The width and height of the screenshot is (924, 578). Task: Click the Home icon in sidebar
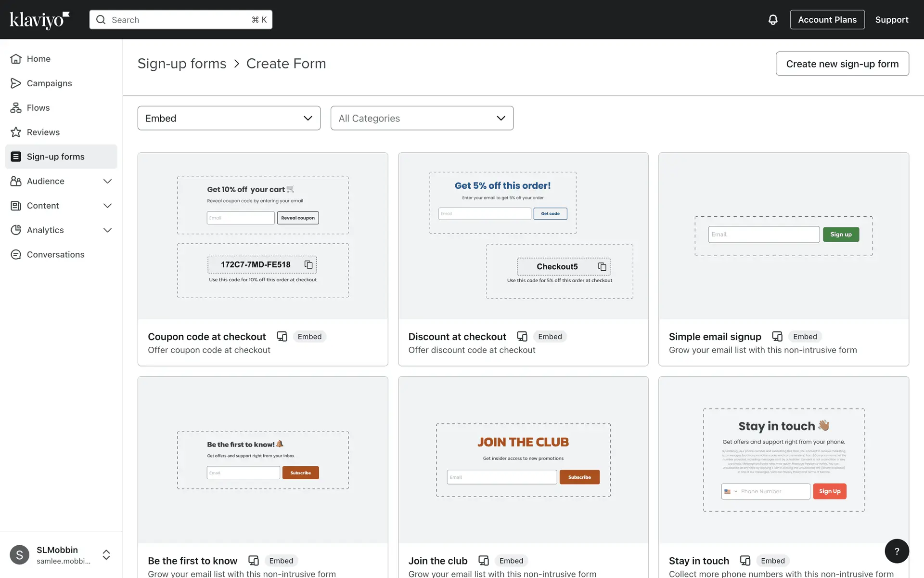pyautogui.click(x=16, y=59)
